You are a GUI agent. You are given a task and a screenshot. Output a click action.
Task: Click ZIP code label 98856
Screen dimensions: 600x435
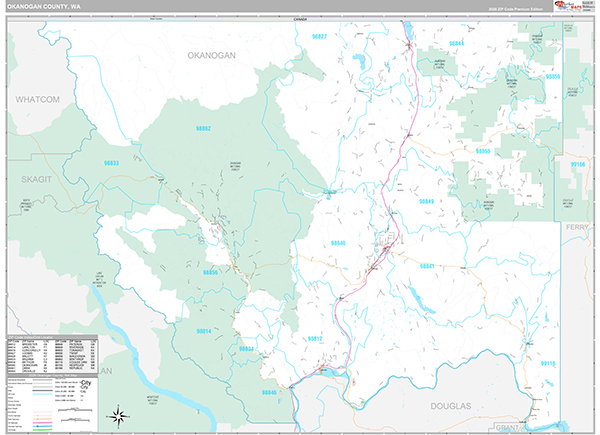click(210, 273)
